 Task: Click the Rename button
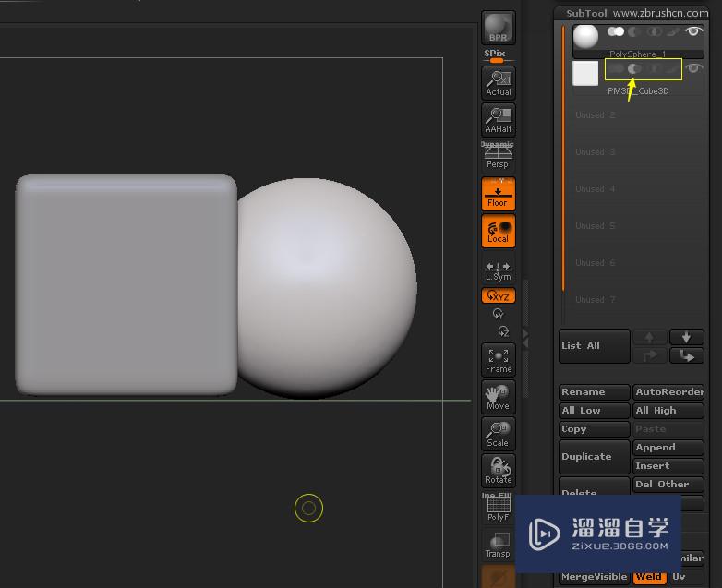coord(594,392)
